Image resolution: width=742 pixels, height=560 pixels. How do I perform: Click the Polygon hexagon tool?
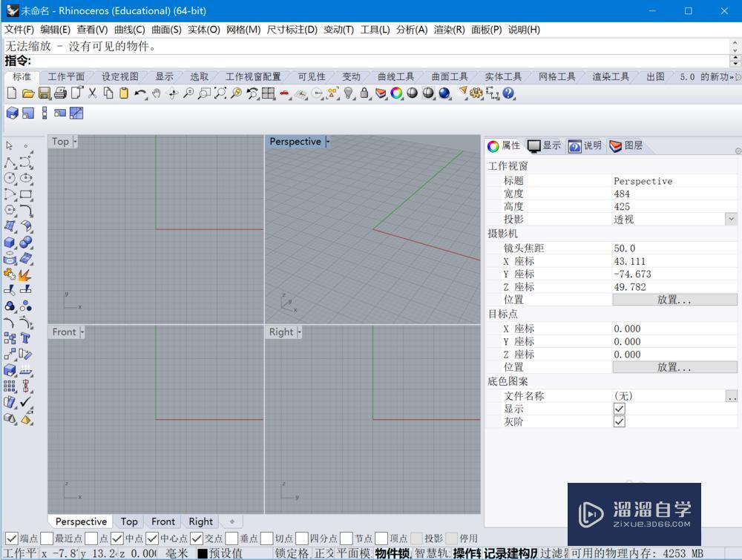pos(10,210)
